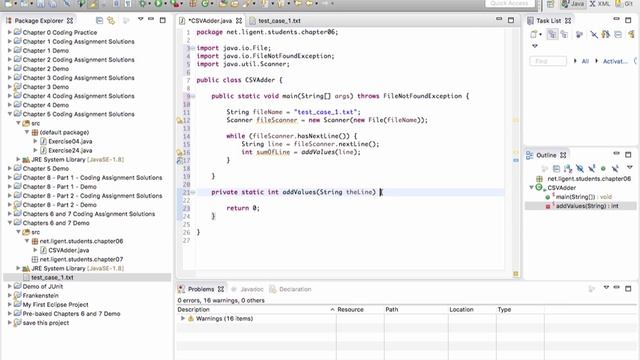Screen dimensions: 640x360
Task: Expand the Frankenstein project
Action: click(10, 296)
